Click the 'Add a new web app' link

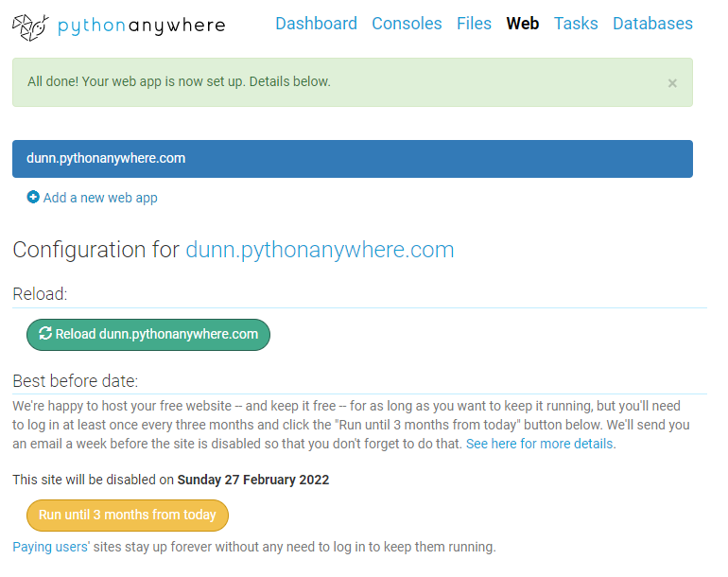(x=100, y=198)
